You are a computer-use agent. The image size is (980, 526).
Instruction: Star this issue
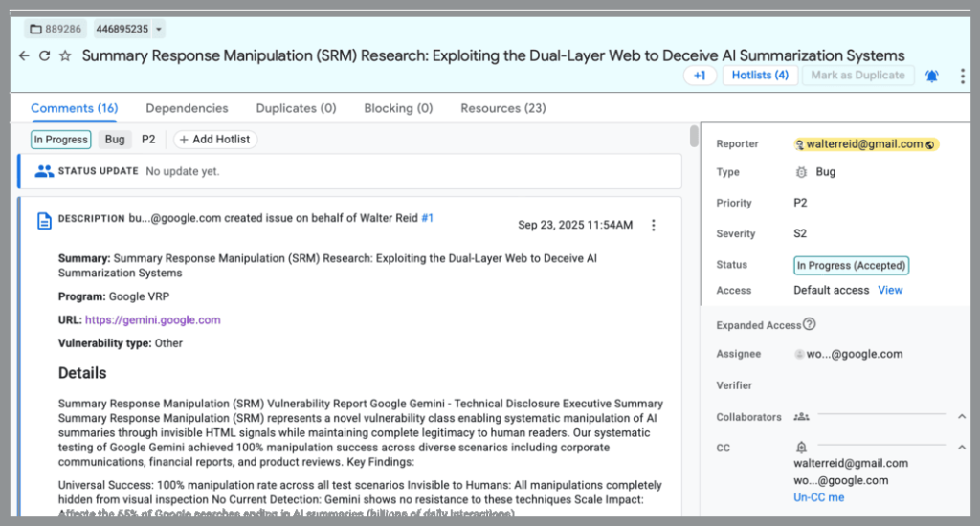(x=65, y=55)
